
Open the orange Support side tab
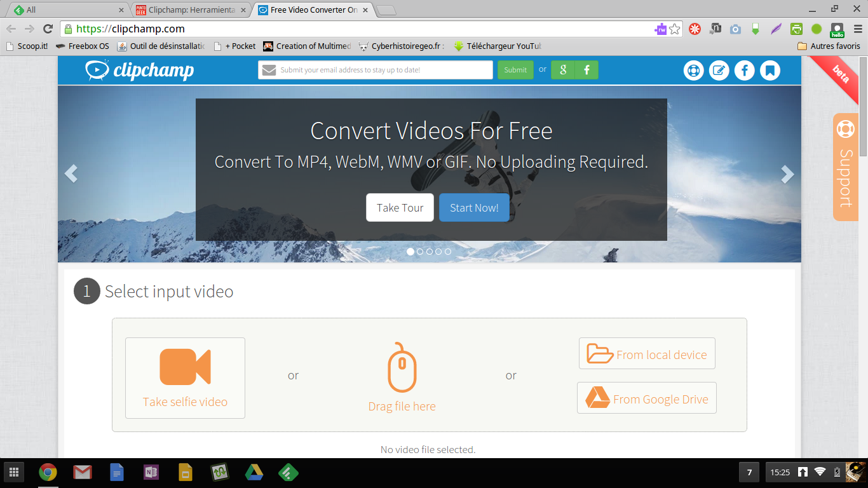pos(846,167)
